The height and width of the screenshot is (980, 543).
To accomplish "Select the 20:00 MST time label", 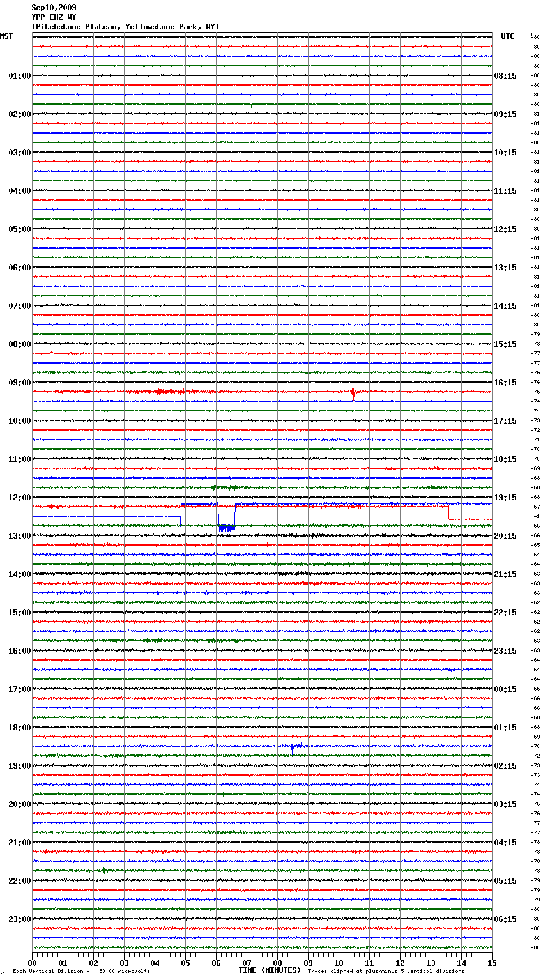I will click(x=20, y=804).
